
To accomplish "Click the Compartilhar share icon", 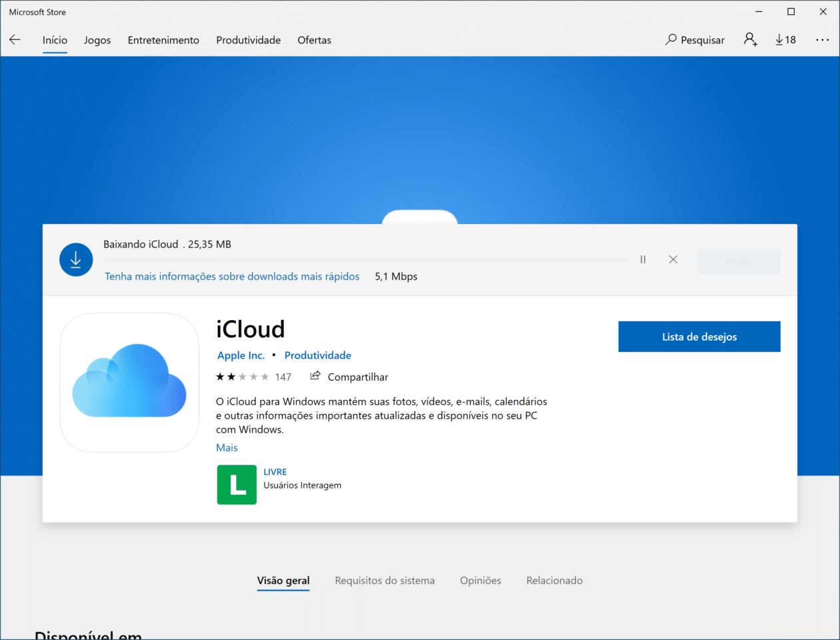I will [315, 376].
